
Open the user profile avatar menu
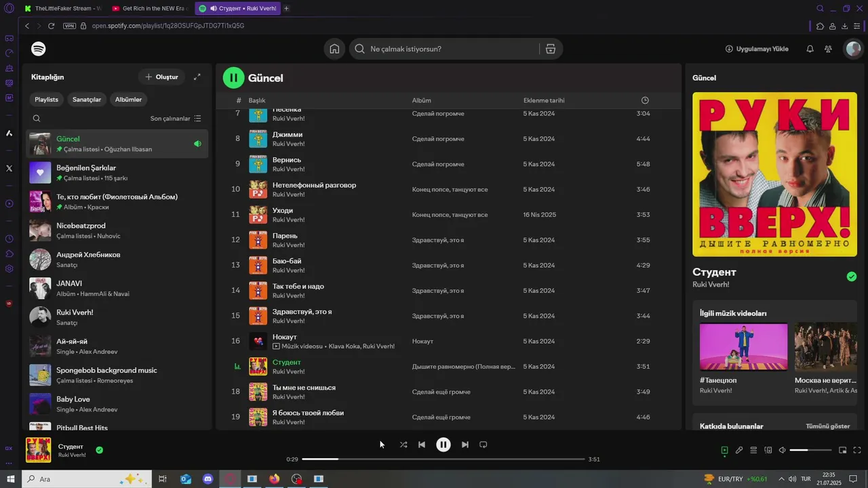[x=853, y=49]
